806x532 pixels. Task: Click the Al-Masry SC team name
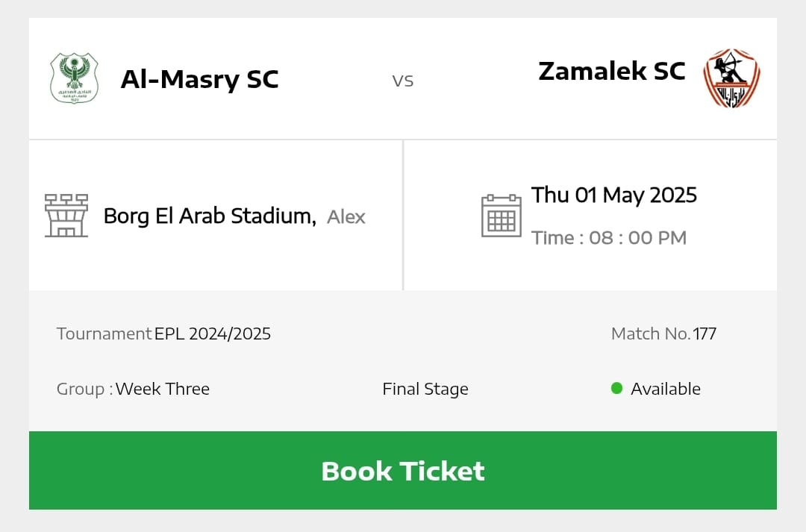(x=199, y=79)
